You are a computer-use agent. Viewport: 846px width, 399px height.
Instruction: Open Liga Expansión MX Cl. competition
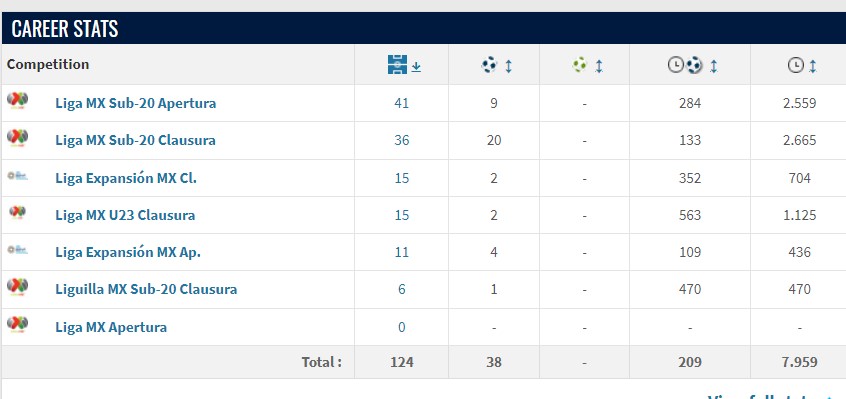pyautogui.click(x=126, y=178)
